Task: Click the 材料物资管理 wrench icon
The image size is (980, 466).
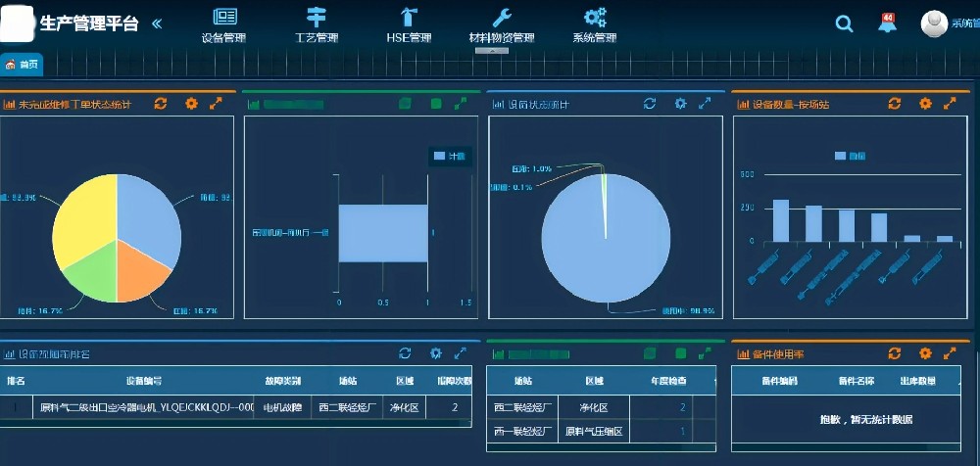Action: coord(501,18)
